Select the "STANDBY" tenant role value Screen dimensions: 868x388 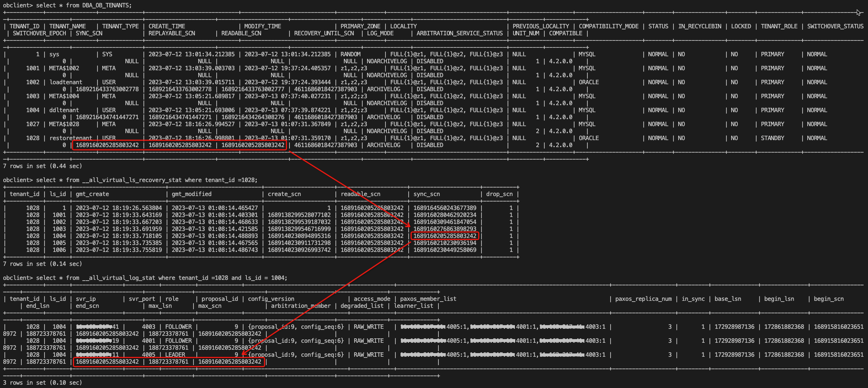(773, 138)
